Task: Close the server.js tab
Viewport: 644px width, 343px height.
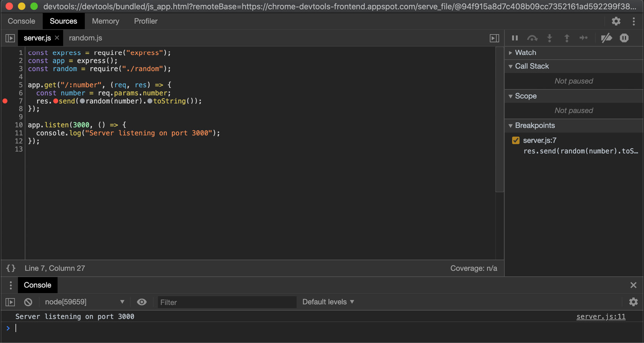Action: tap(57, 38)
